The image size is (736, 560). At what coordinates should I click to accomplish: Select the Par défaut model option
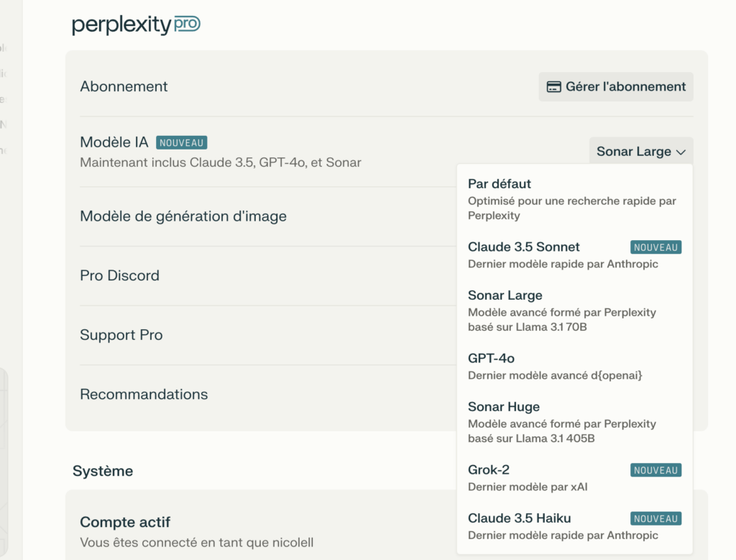coord(574,199)
